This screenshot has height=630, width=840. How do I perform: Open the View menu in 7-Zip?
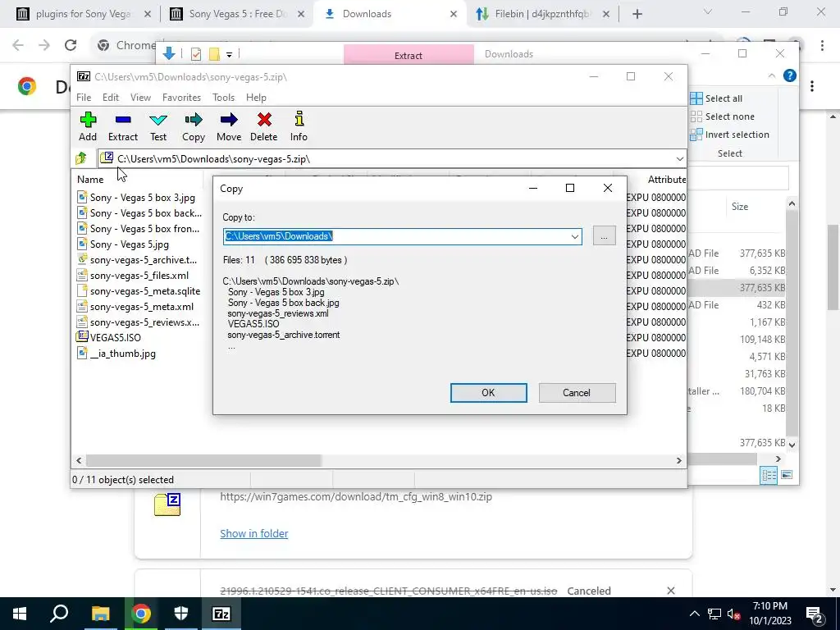click(x=140, y=98)
